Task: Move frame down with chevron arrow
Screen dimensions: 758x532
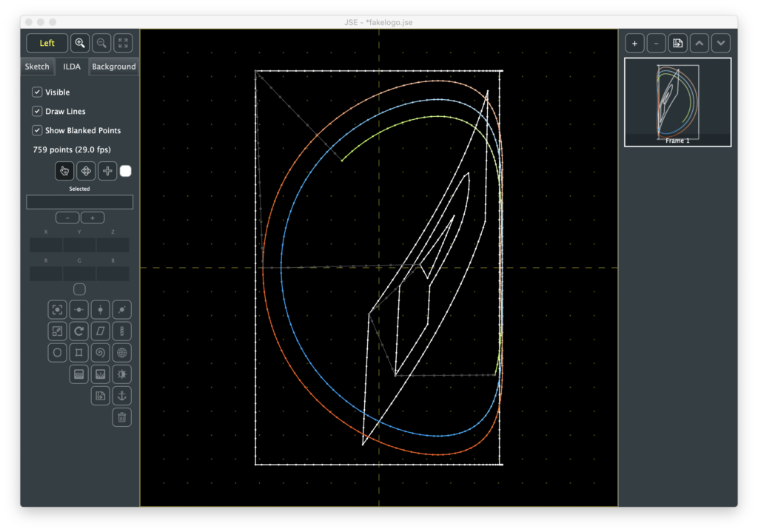Action: pos(721,43)
